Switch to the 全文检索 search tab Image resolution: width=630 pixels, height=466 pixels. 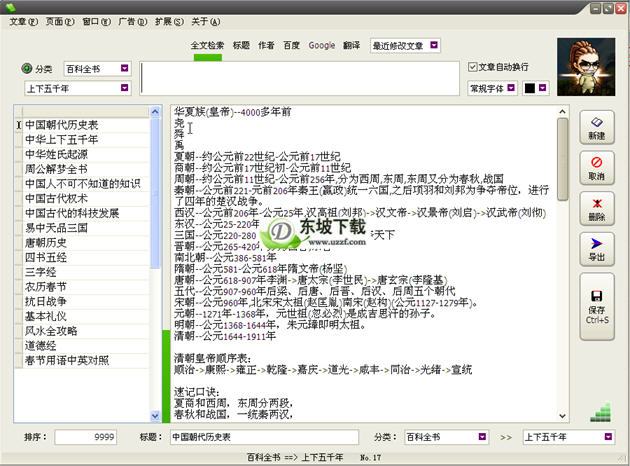(207, 45)
